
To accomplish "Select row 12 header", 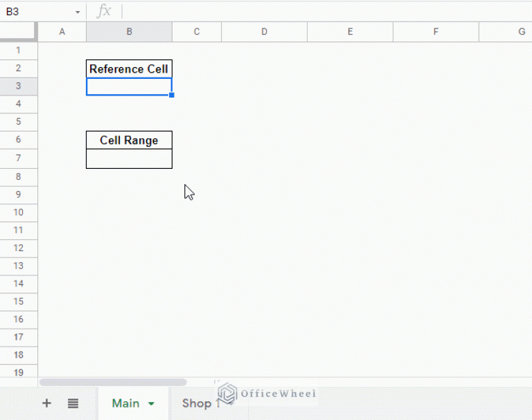I will [19, 248].
